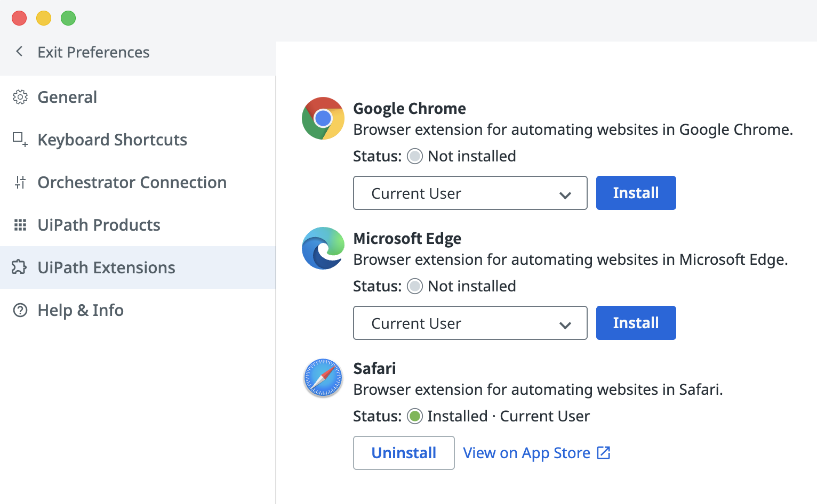Screen dimensions: 817x504
Task: Install the Google Chrome extension
Action: pyautogui.click(x=636, y=193)
